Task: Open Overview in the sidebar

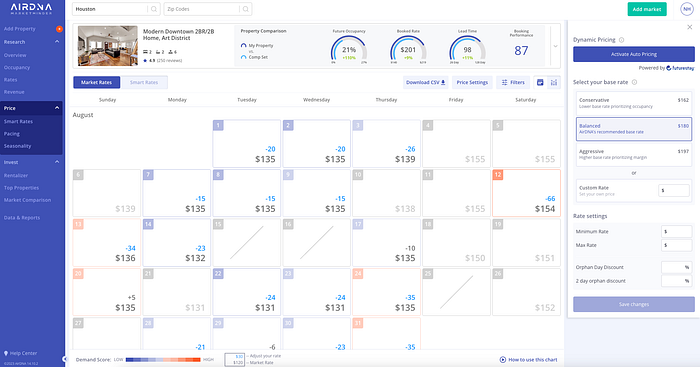Action: point(15,55)
